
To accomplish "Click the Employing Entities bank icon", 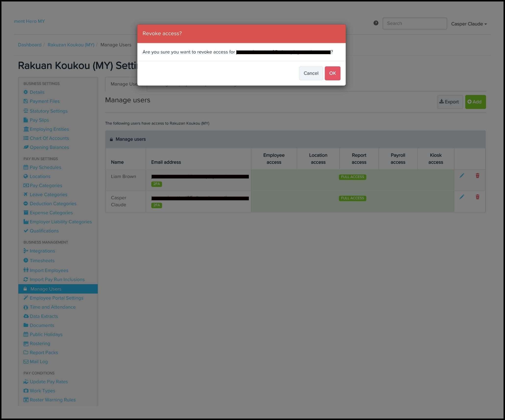I will (x=26, y=129).
